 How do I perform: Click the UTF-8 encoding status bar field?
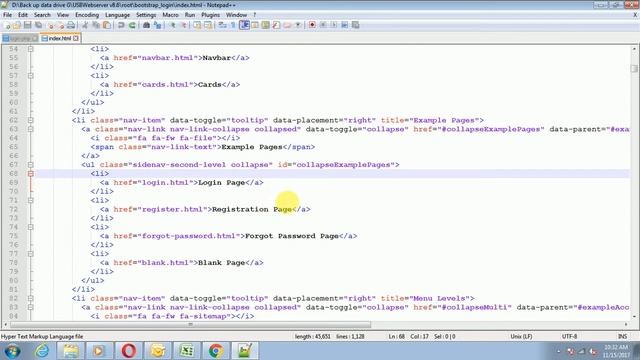pyautogui.click(x=569, y=337)
